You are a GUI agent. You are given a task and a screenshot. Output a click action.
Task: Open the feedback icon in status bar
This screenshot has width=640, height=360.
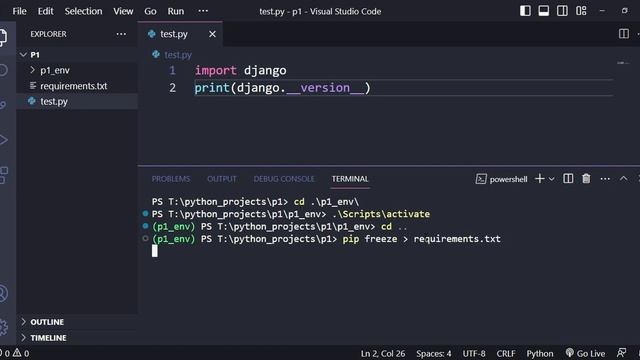(x=622, y=353)
